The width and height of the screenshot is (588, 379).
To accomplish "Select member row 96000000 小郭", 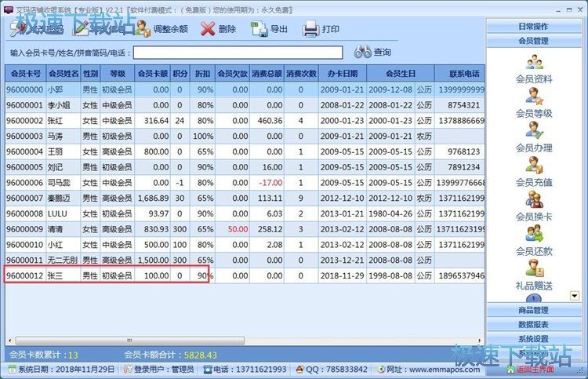I will pos(245,89).
